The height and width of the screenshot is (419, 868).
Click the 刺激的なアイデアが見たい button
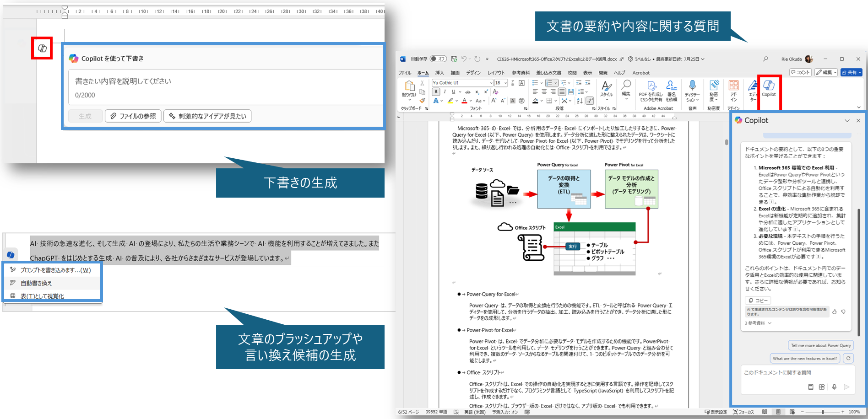(207, 116)
